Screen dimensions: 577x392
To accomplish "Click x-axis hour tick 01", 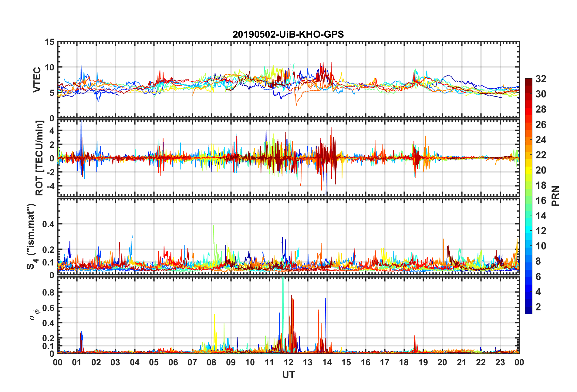I will click(77, 362).
